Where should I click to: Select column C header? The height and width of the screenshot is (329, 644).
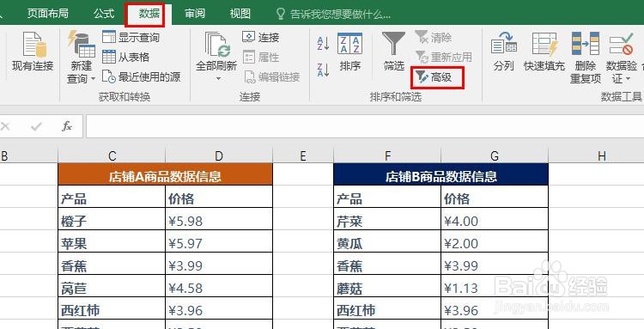(112, 155)
